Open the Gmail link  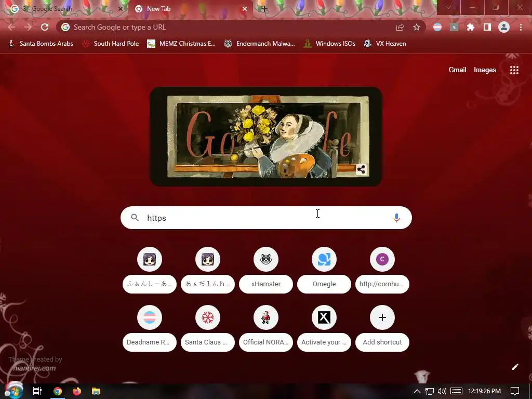457,70
